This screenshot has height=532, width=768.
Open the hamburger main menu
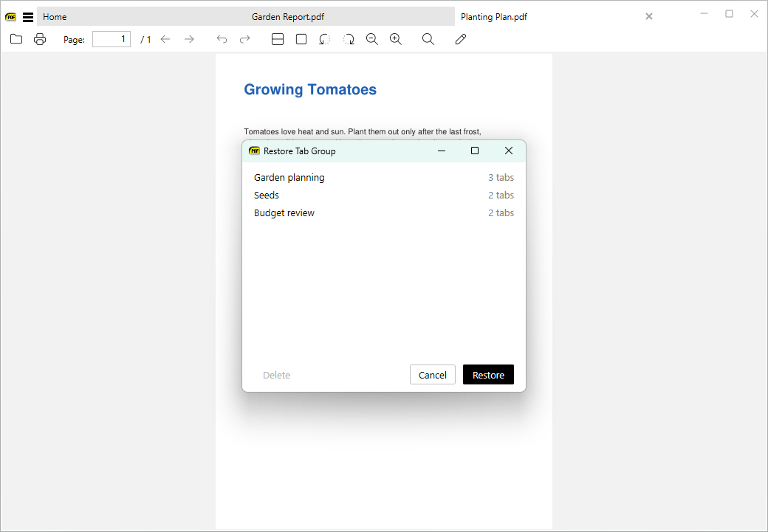point(28,17)
